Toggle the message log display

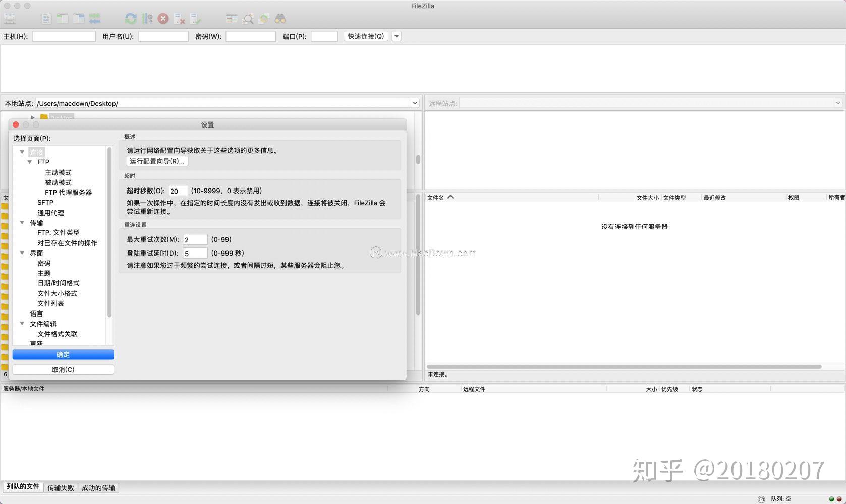pyautogui.click(x=46, y=18)
